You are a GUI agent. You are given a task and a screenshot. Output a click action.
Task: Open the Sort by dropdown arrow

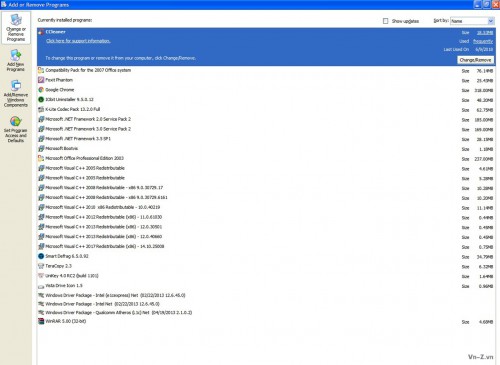pyautogui.click(x=491, y=21)
